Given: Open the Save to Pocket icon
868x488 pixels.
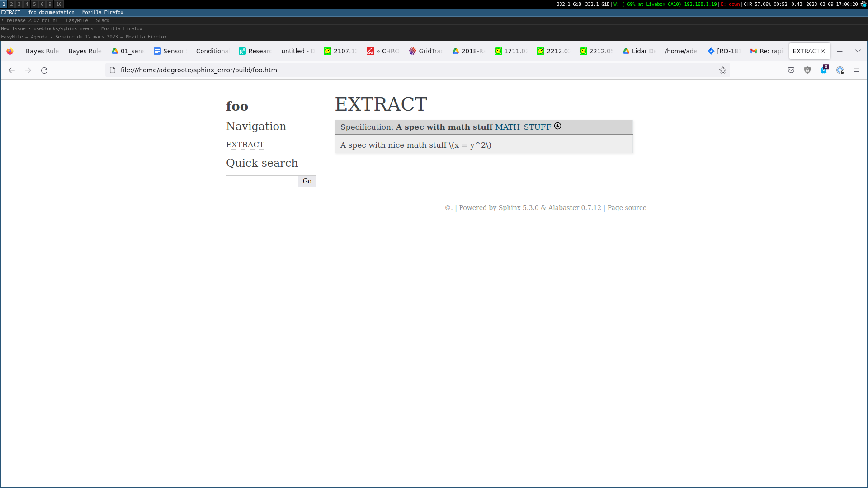Looking at the screenshot, I should pos(791,70).
